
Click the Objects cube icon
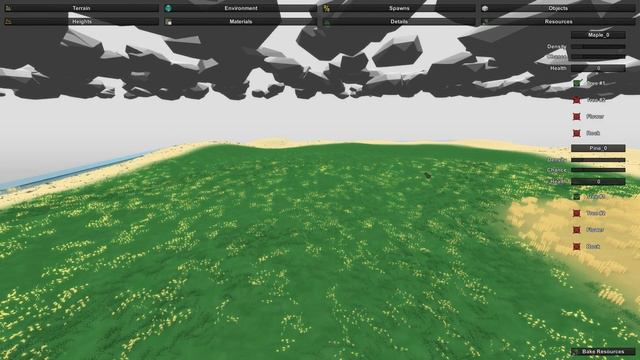tap(485, 8)
